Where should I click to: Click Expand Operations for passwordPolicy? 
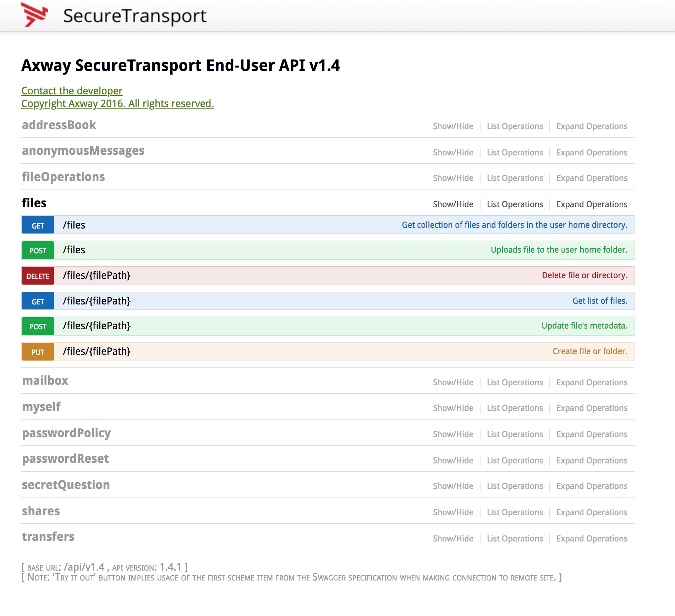point(592,434)
